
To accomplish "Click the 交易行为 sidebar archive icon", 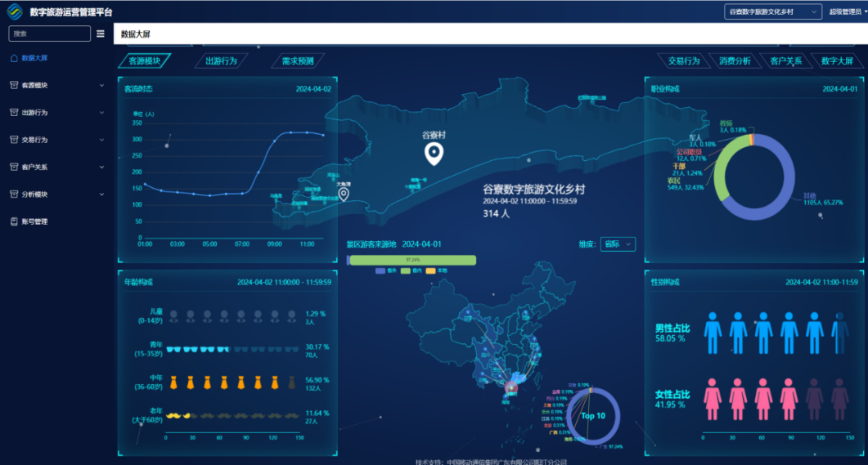I will (x=13, y=140).
